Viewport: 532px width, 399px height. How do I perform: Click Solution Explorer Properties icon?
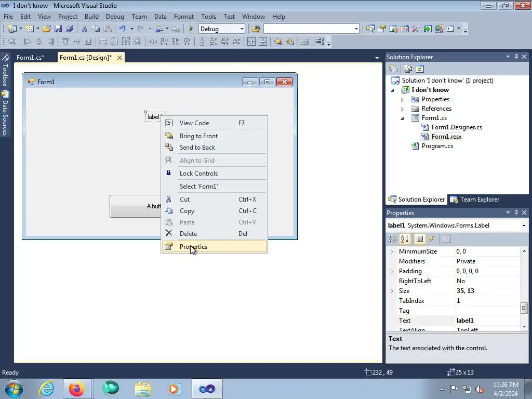393,69
